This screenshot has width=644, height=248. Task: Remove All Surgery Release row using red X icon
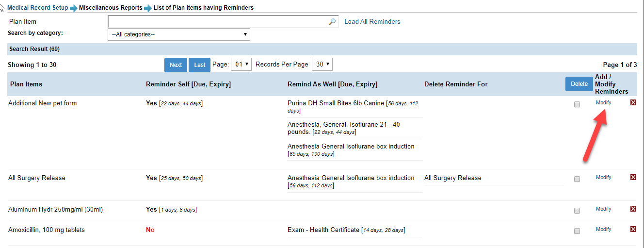(633, 177)
